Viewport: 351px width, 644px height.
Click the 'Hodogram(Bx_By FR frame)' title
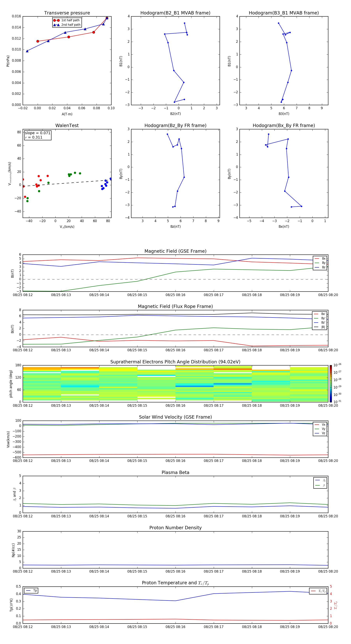(284, 125)
